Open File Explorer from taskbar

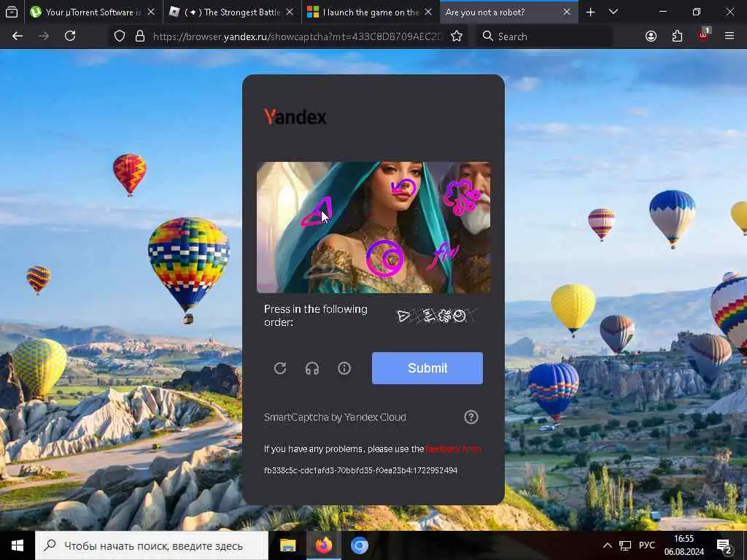tap(287, 545)
